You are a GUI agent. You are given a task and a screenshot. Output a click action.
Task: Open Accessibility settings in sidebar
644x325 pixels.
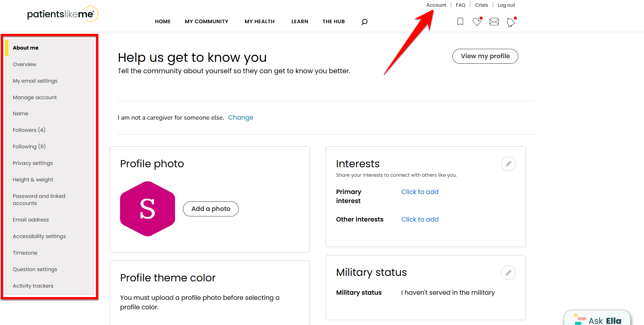tap(39, 236)
